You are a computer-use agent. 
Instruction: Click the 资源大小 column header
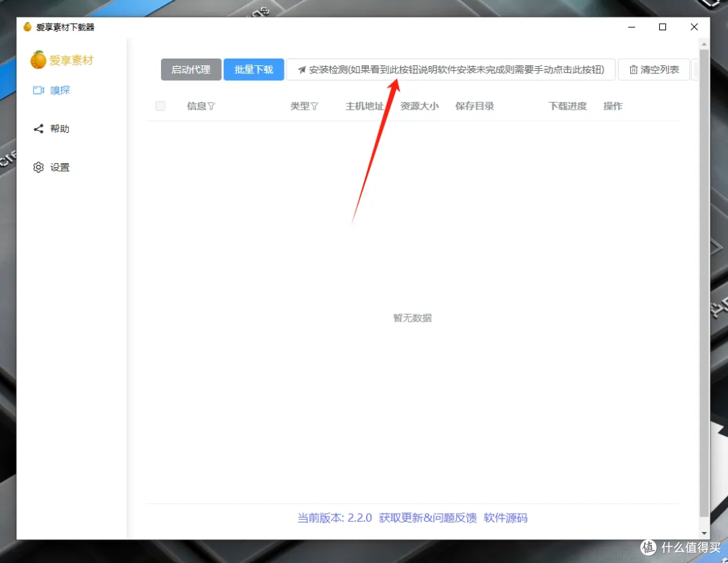[x=419, y=106]
